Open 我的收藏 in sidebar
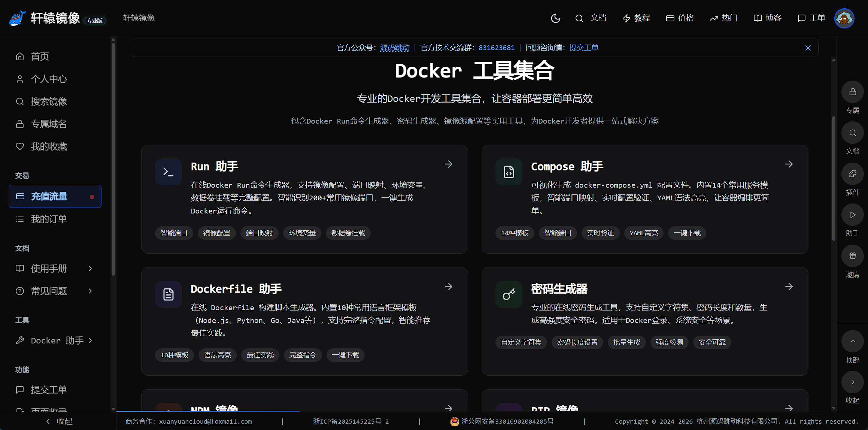The image size is (868, 430). coord(55,146)
